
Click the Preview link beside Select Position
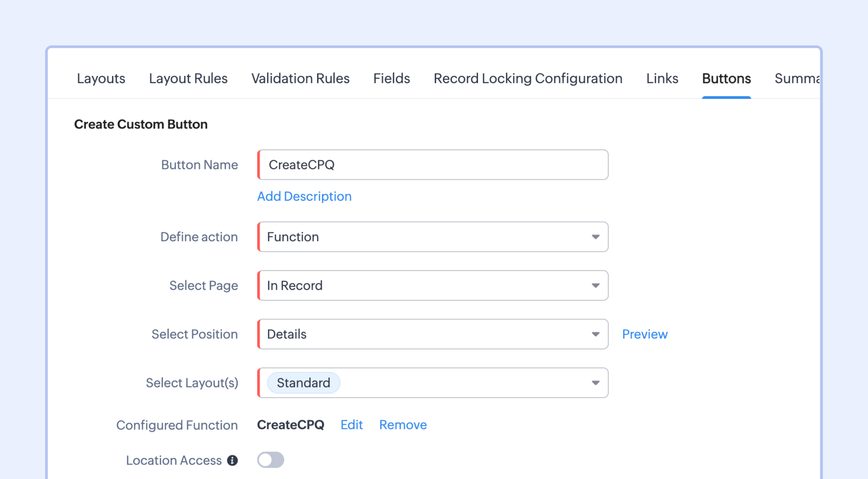(x=645, y=334)
